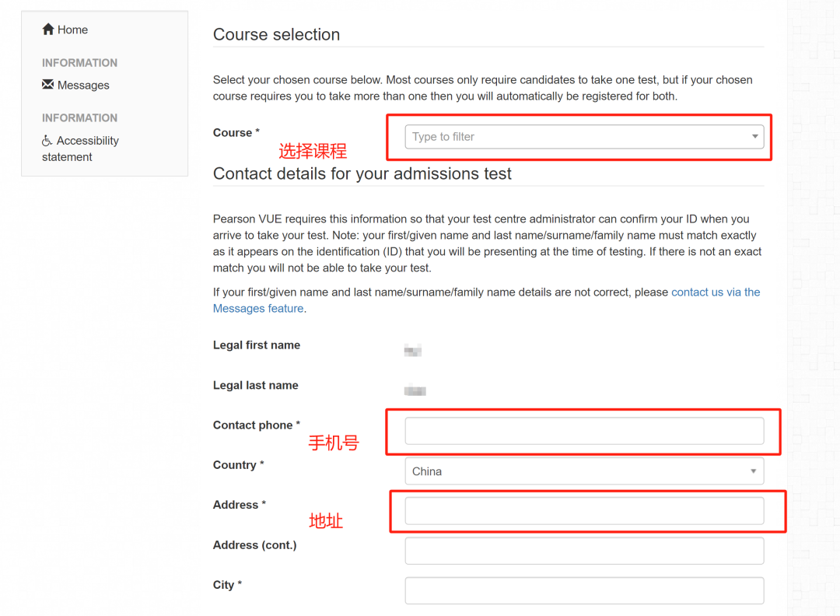Follow the 'contact us via the Messages feature' link
The height and width of the screenshot is (616, 840).
coord(715,292)
